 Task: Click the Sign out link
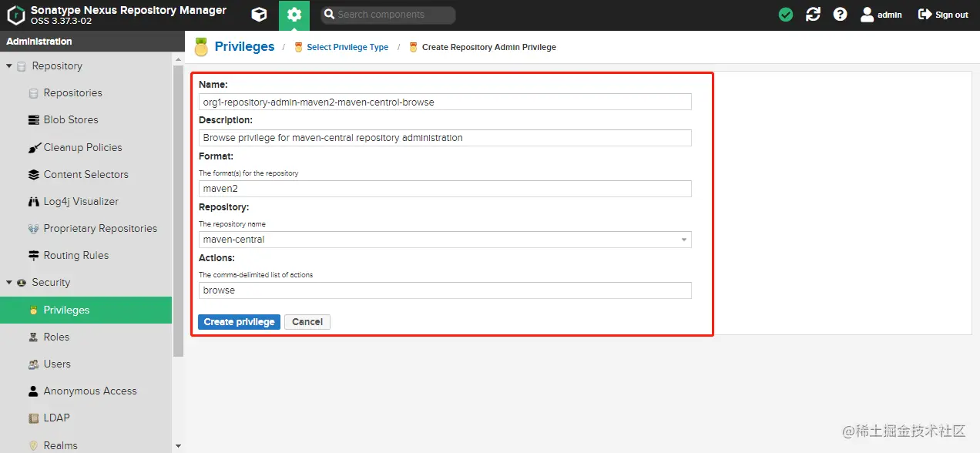[951, 15]
